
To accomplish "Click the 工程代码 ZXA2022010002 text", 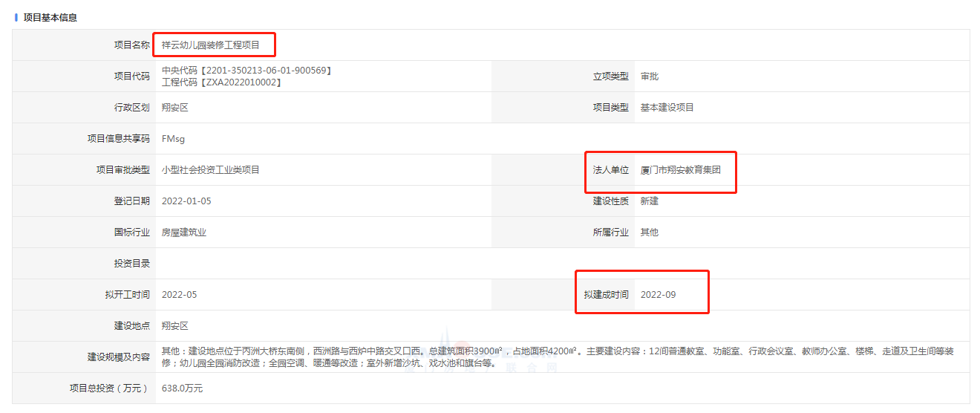I will (221, 82).
